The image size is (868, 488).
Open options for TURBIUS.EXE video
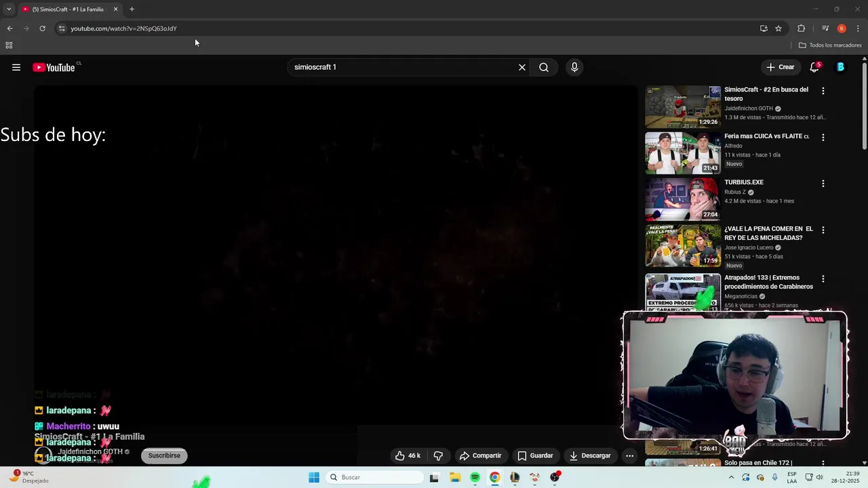click(x=823, y=184)
